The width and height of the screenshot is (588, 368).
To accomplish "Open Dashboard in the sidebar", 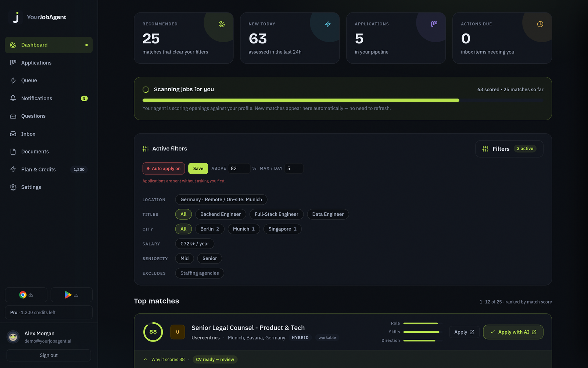I will (49, 45).
